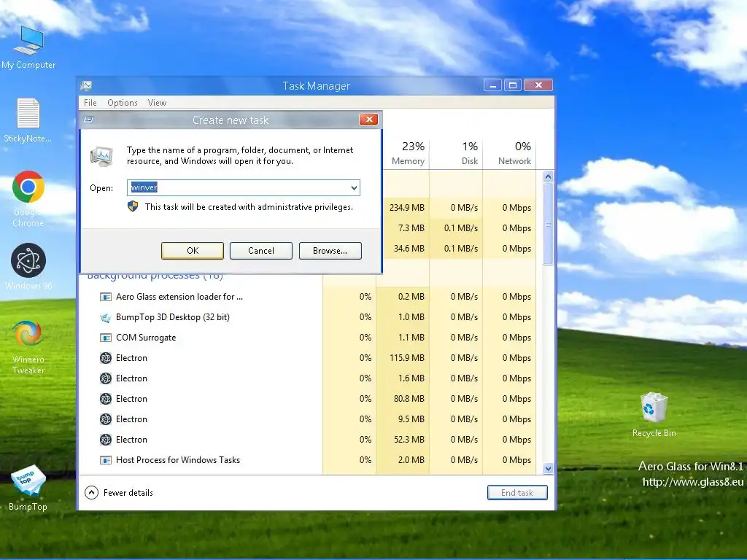This screenshot has width=747, height=560.
Task: Open the Recycle Bin icon
Action: coord(654,414)
